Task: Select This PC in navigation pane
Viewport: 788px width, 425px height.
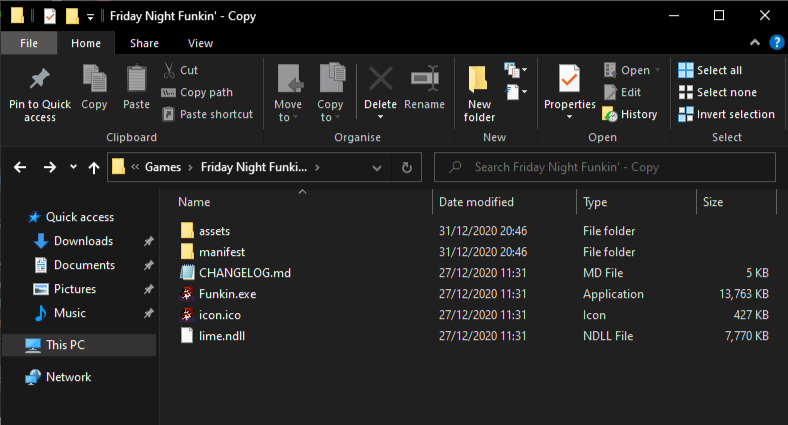Action: (x=79, y=345)
